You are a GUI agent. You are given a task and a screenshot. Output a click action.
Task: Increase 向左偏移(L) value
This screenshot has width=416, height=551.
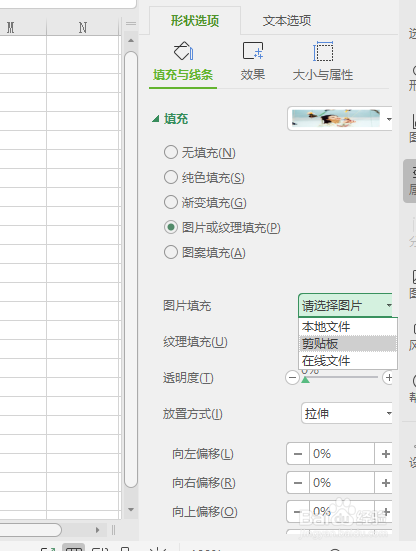click(385, 454)
